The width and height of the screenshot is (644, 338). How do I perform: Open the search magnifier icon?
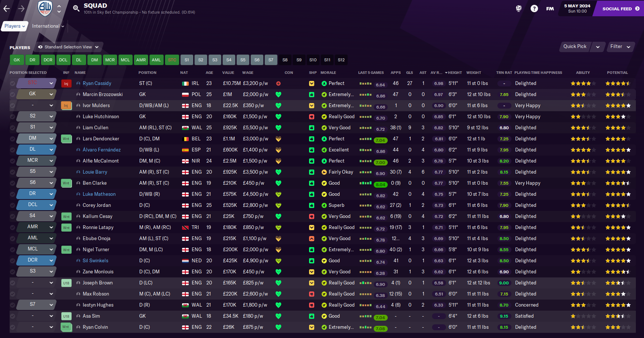click(x=76, y=8)
